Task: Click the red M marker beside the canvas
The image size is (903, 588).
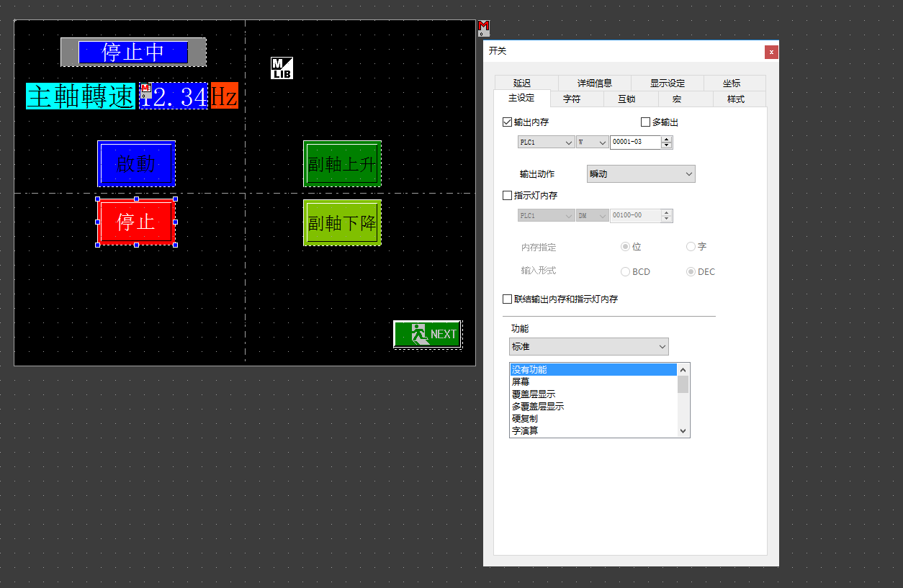Action: [484, 28]
